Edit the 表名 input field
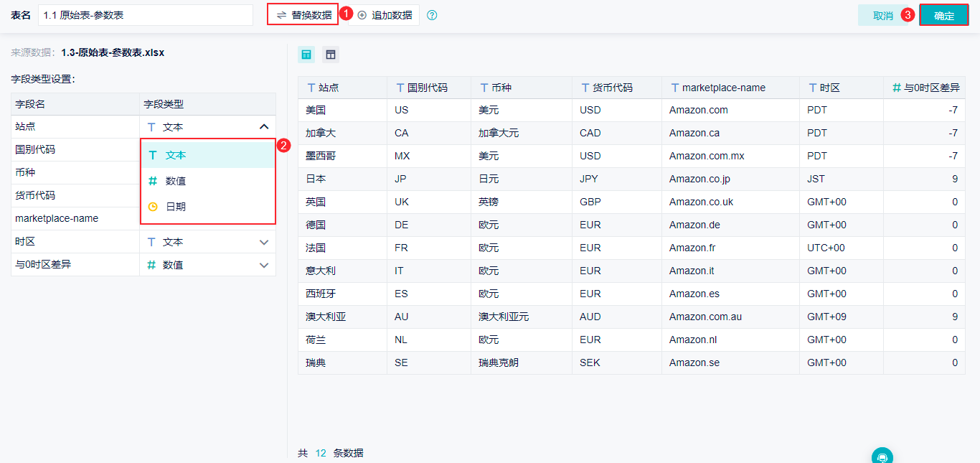Screen dimensions: 980x463 tap(145, 15)
